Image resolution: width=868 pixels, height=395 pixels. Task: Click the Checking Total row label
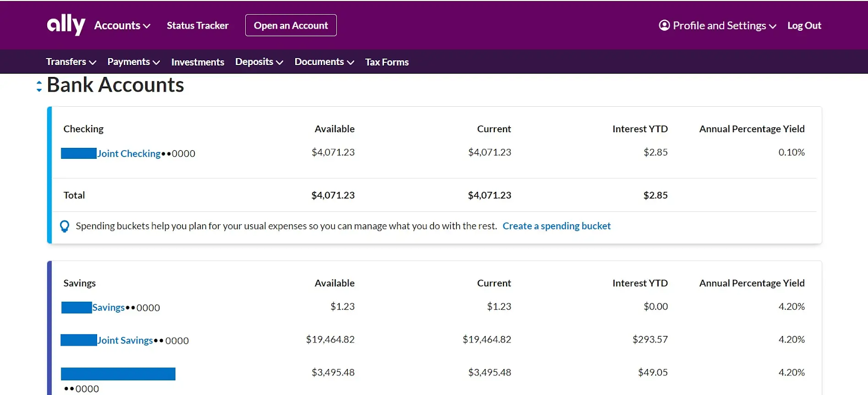74,195
